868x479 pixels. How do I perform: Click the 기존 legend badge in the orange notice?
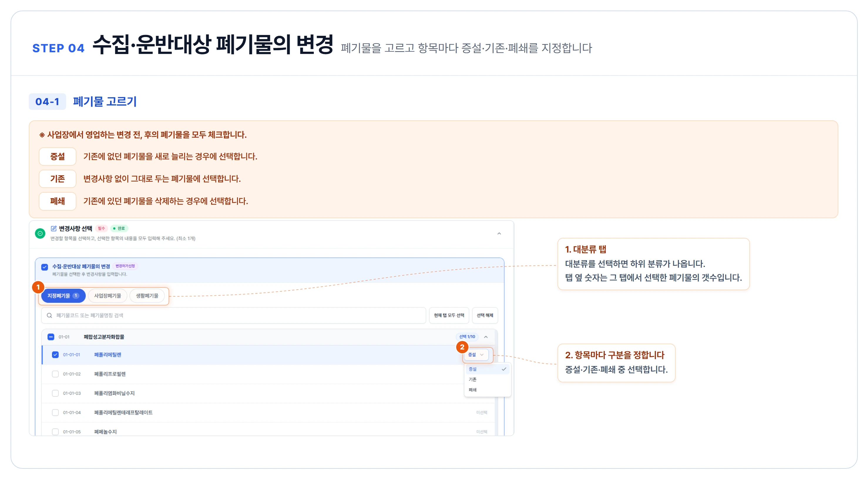pyautogui.click(x=58, y=179)
